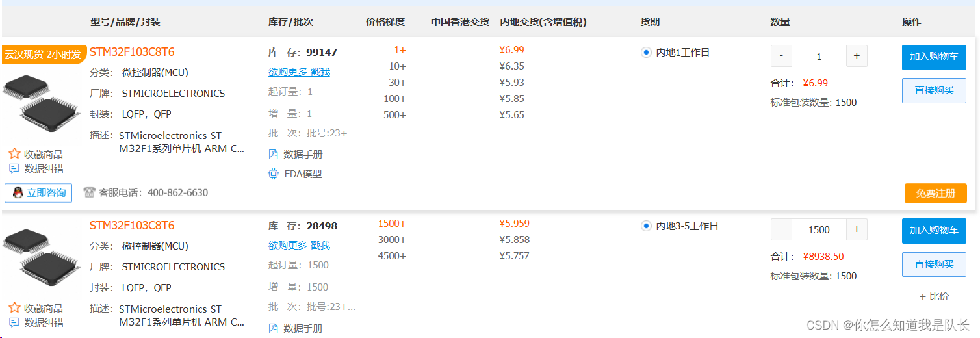This screenshot has width=980, height=338.
Task: Decrease quantity with minus for first product
Action: pyautogui.click(x=781, y=56)
